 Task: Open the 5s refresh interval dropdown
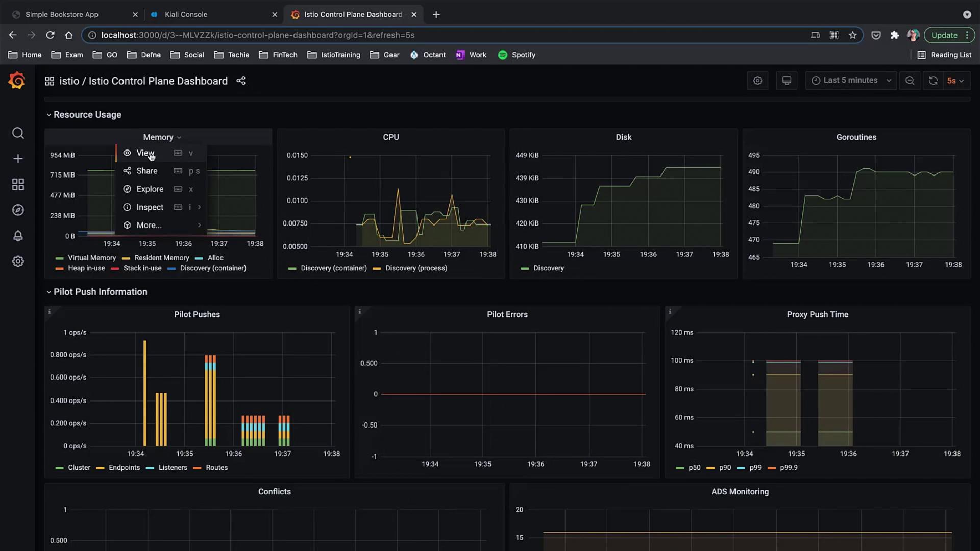click(955, 81)
